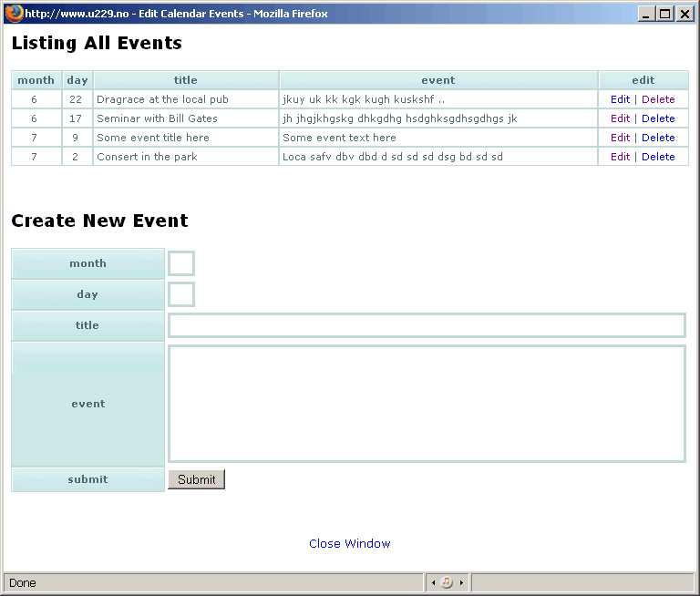
Task: Click the music note status bar icon
Action: [x=447, y=582]
